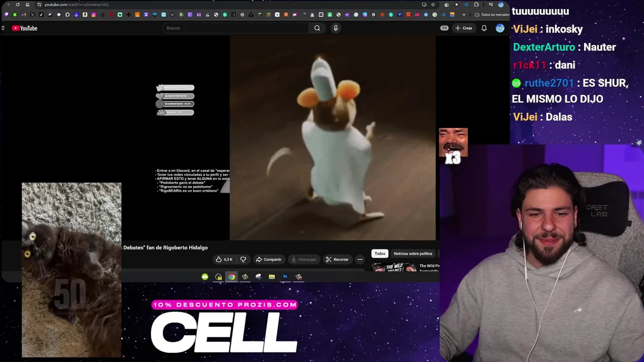This screenshot has width=644, height=362.
Task: Select the Todos filter chip
Action: point(380,253)
